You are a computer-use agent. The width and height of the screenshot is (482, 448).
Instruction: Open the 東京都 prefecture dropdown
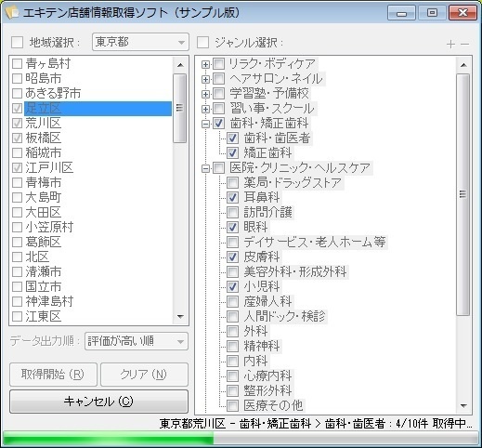(140, 42)
